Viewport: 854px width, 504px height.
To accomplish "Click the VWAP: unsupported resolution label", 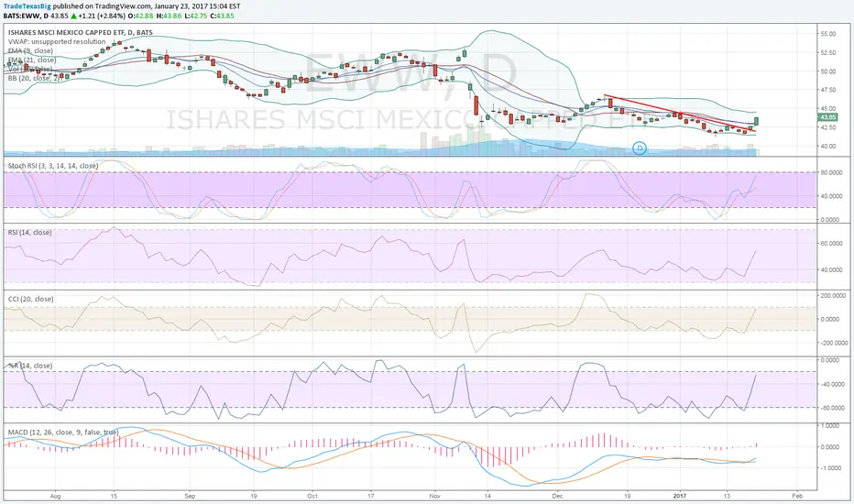I will click(57, 41).
